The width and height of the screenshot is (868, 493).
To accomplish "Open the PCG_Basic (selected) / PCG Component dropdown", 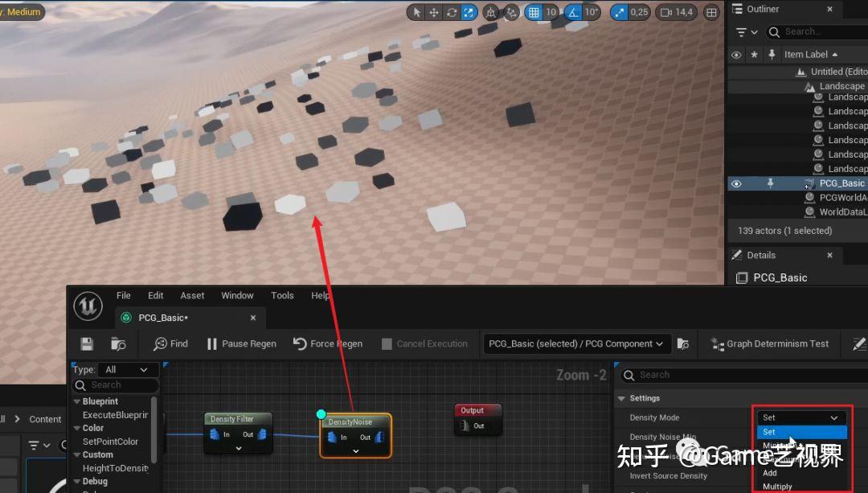I will pyautogui.click(x=576, y=343).
